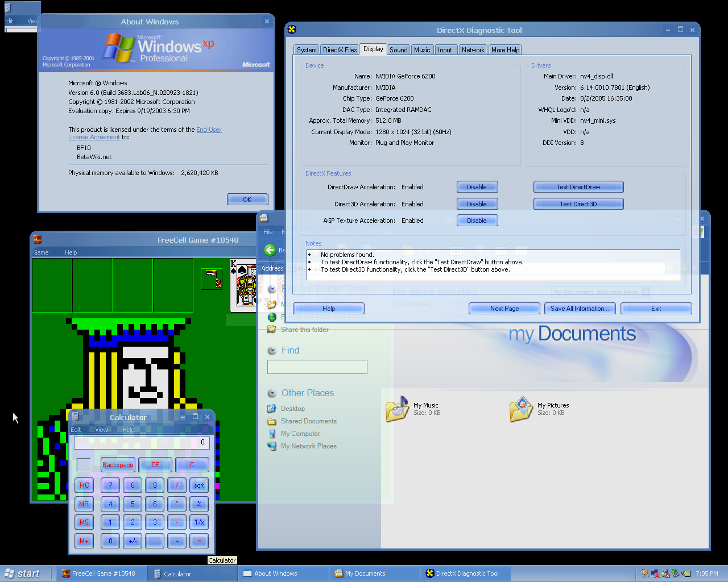
Task: Switch to About Windows on the taskbar
Action: point(284,573)
